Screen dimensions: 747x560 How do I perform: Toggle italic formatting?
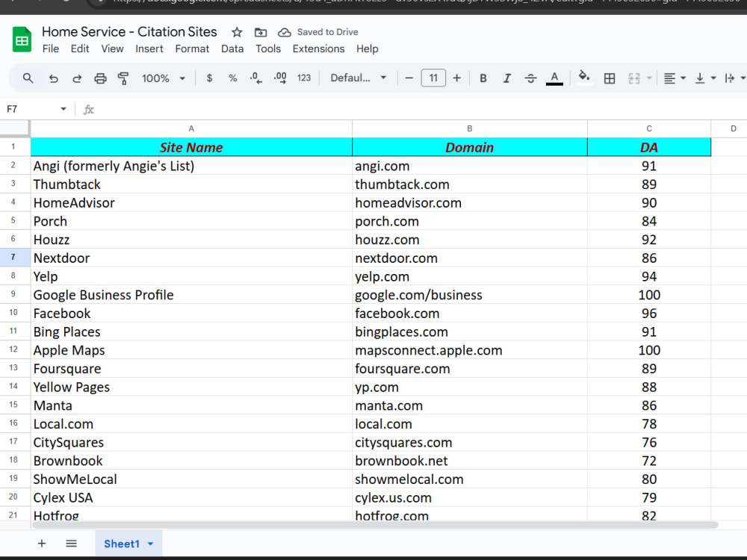tap(507, 78)
